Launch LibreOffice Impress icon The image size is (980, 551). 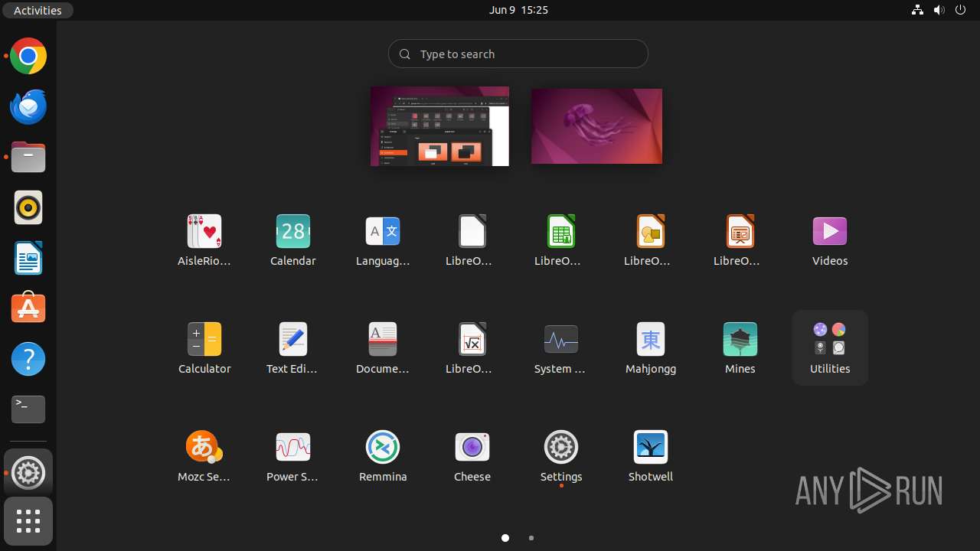pyautogui.click(x=740, y=240)
